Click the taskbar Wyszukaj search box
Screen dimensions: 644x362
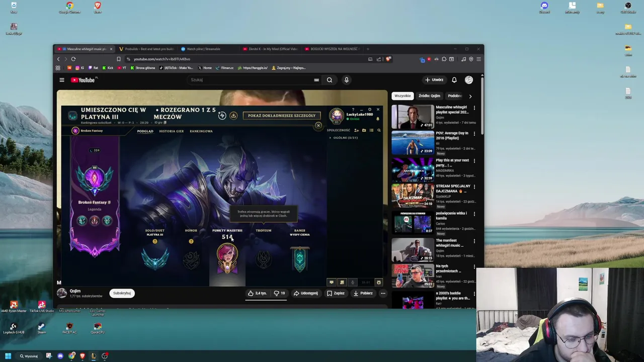pyautogui.click(x=29, y=356)
